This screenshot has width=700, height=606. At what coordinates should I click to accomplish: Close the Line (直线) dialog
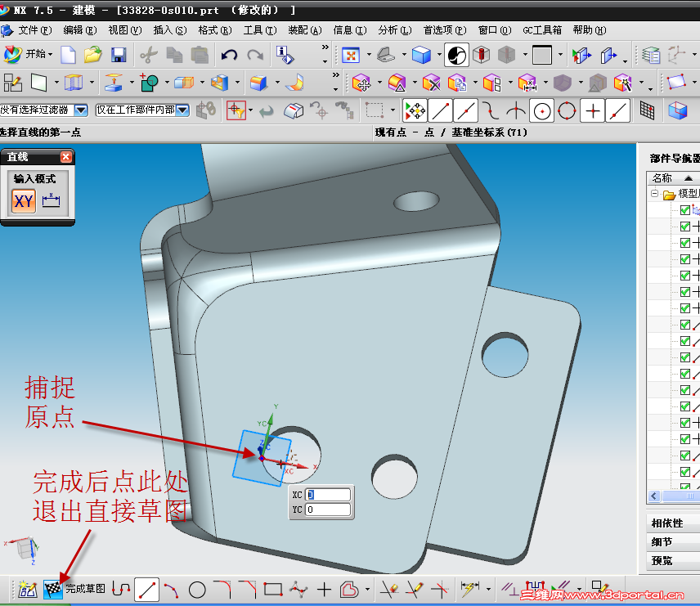pos(65,157)
